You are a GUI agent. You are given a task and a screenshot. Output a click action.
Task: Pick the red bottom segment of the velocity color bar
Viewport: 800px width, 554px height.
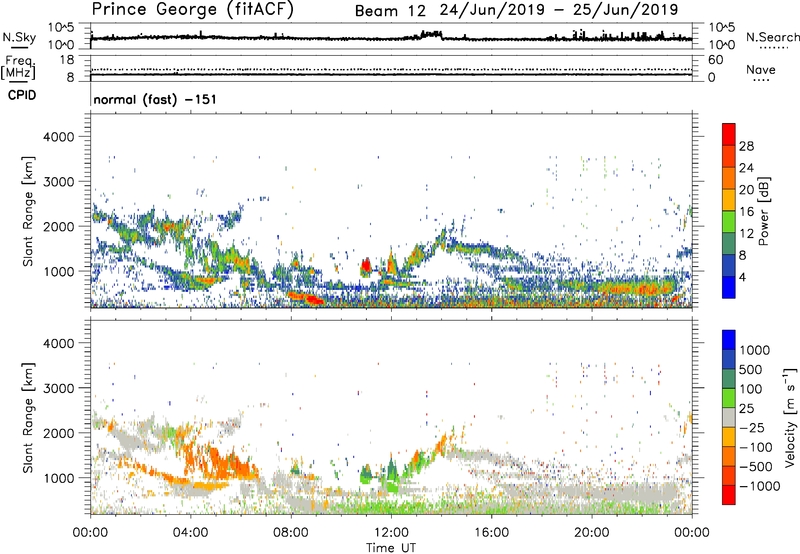(x=729, y=495)
